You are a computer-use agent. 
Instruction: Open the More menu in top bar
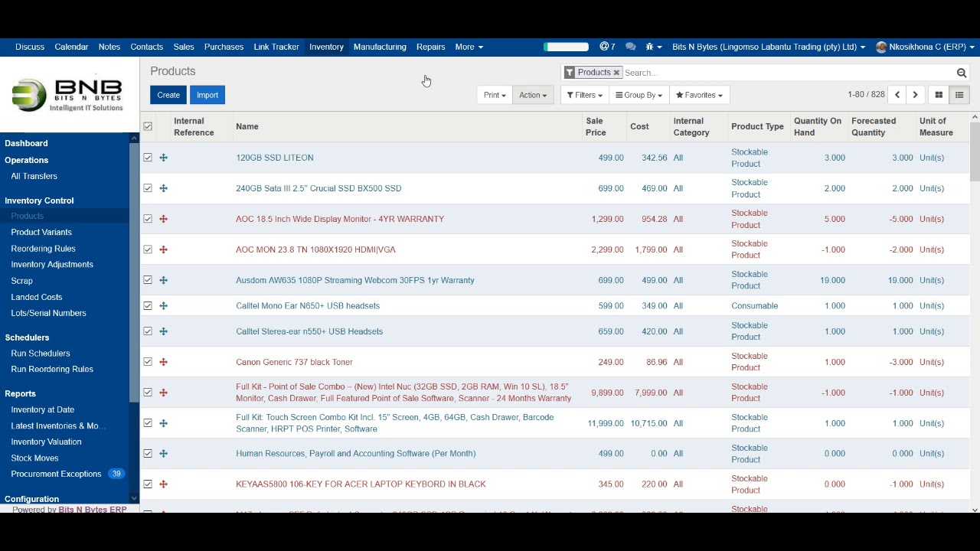(469, 47)
